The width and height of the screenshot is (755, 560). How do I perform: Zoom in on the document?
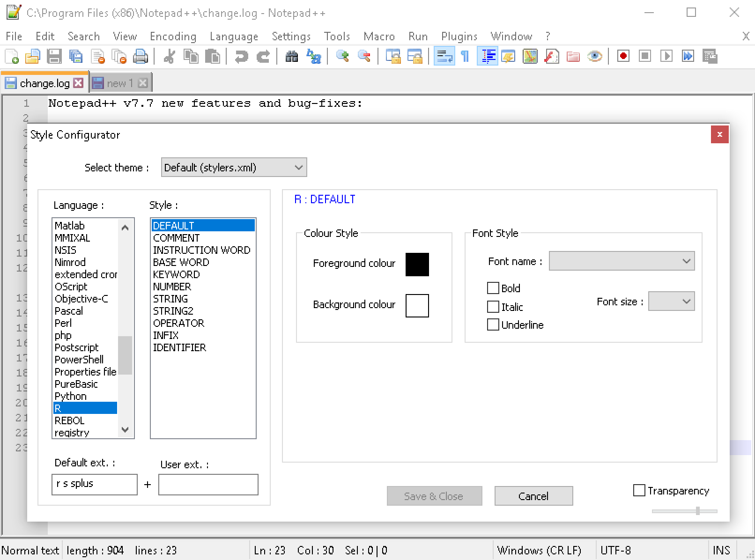pyautogui.click(x=343, y=56)
